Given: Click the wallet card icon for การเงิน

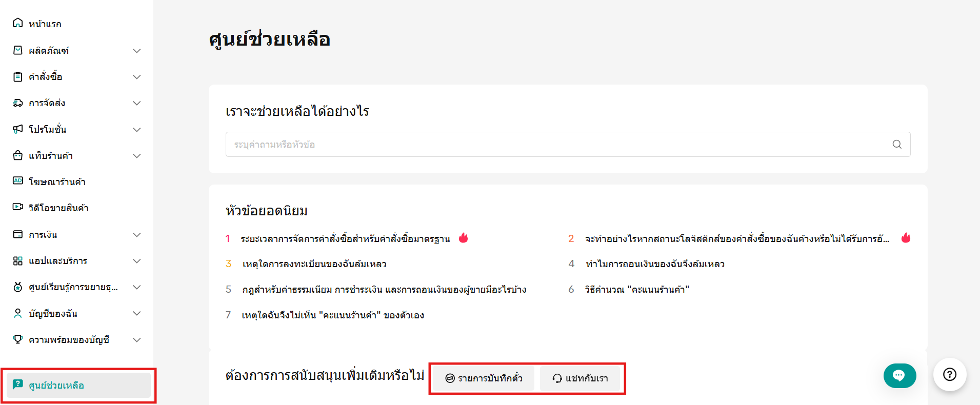Looking at the screenshot, I should [18, 234].
